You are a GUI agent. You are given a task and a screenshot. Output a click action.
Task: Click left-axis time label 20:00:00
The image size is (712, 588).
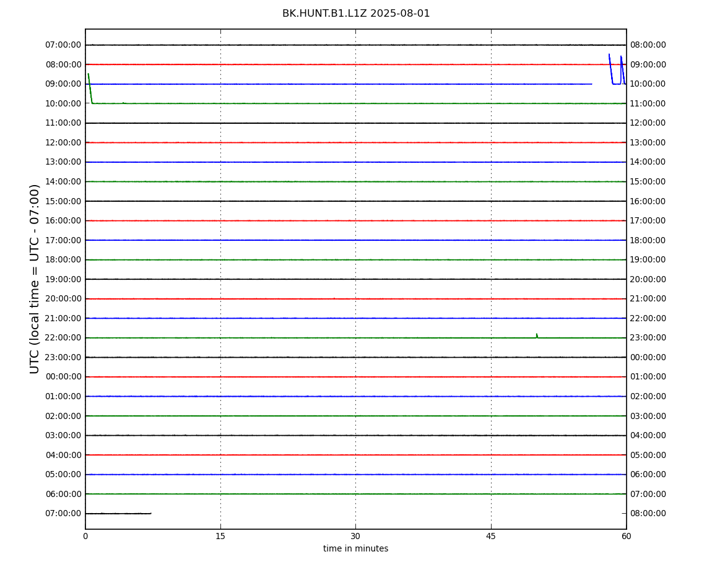click(x=64, y=299)
